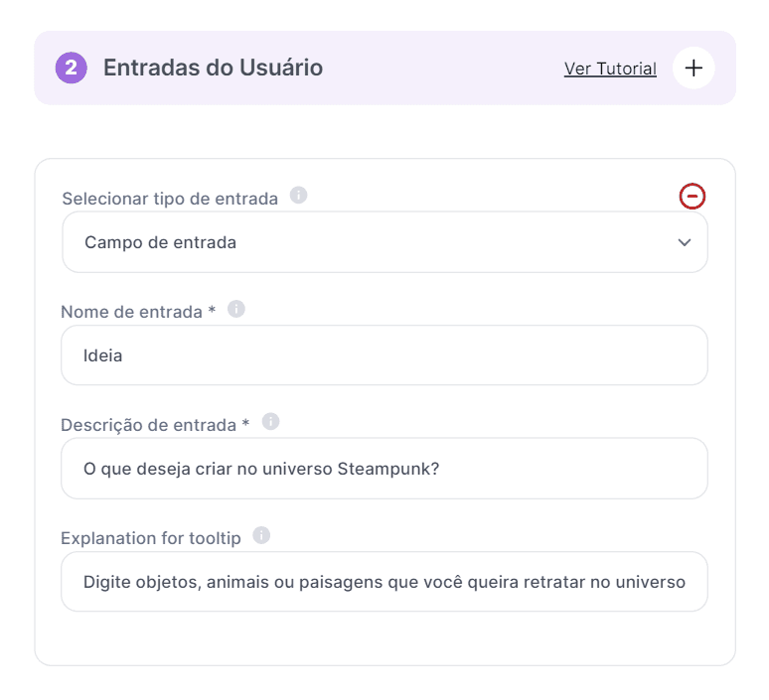The image size is (769, 700).
Task: Click the purple step 2 badge
Action: tap(72, 69)
